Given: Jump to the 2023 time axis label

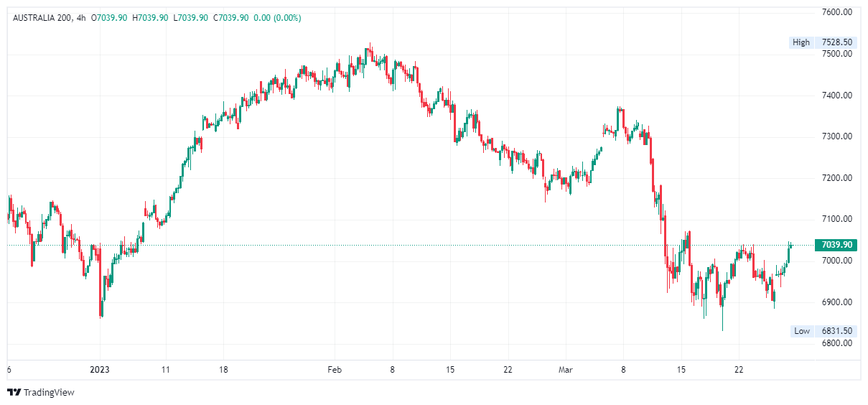Looking at the screenshot, I should click(x=100, y=370).
